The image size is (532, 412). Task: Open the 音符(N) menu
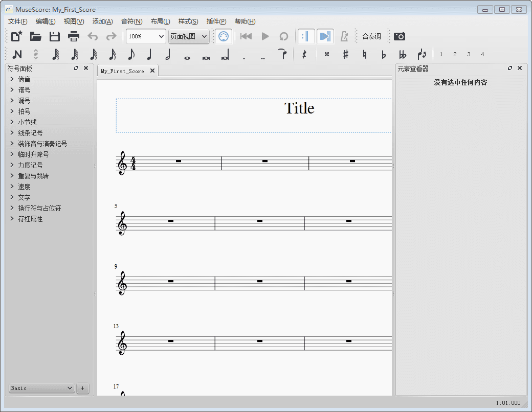131,21
